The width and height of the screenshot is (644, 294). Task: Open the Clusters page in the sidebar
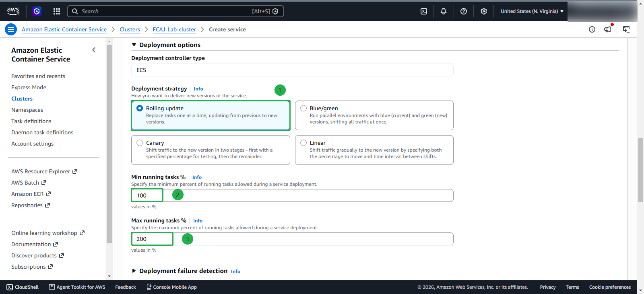point(22,99)
